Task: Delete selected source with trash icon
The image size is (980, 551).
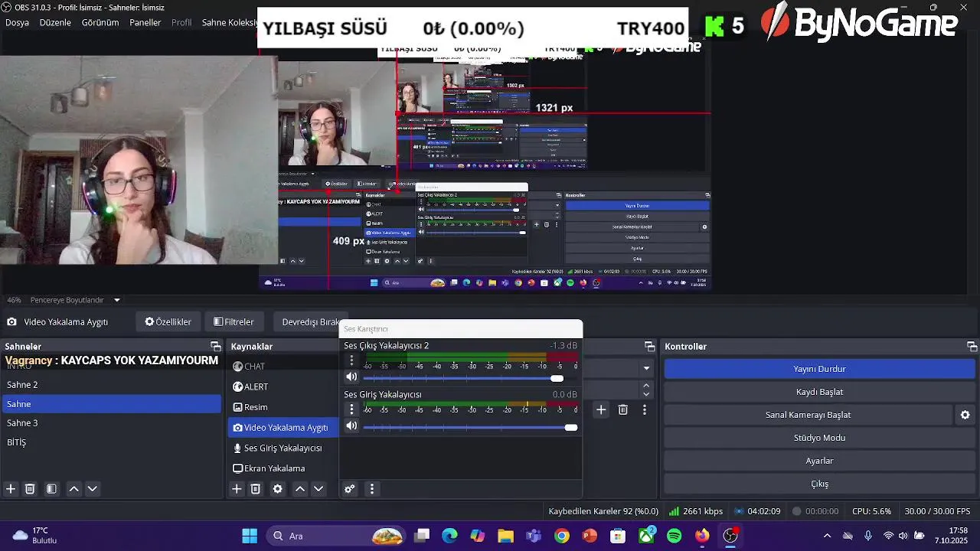Action: 256,489
